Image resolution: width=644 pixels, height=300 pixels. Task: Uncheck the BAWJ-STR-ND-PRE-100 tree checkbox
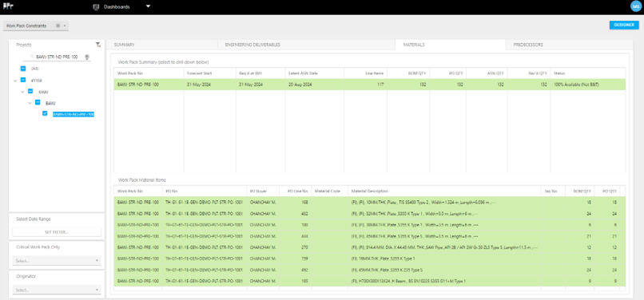click(45, 113)
